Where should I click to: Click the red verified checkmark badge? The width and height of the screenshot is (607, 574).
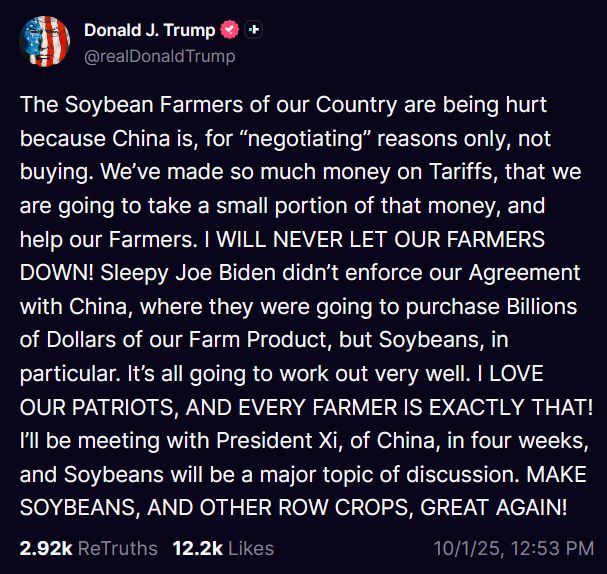pos(230,30)
